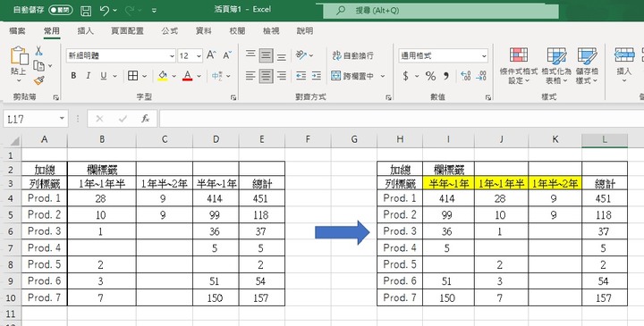The width and height of the screenshot is (644, 326).
Task: Open the 跨欄置中 dropdown arrow
Action: tap(383, 76)
